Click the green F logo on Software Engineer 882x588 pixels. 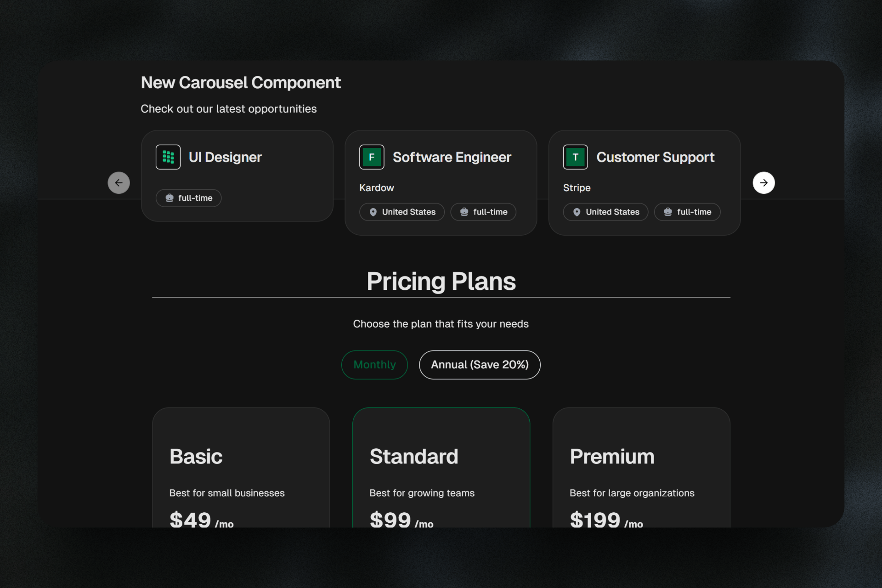tap(372, 157)
